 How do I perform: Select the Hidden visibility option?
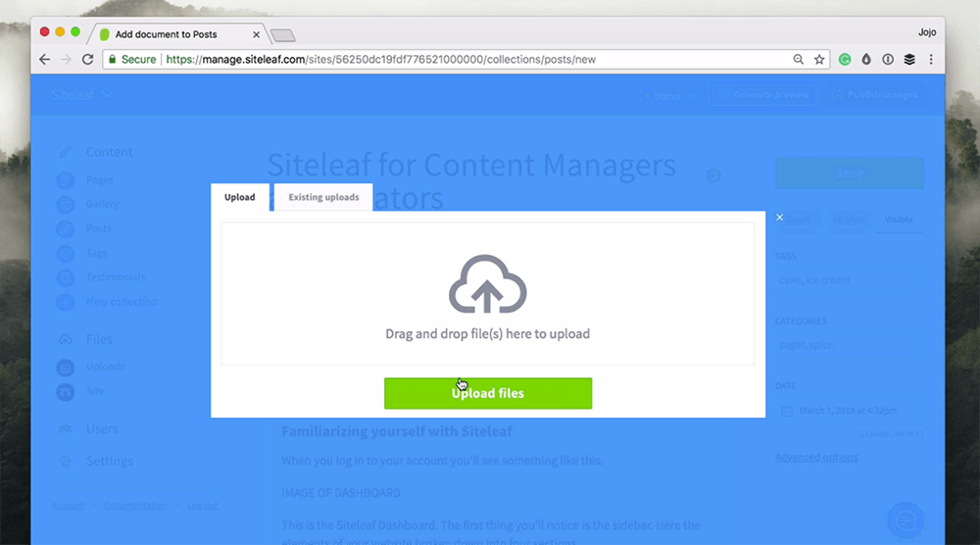848,220
